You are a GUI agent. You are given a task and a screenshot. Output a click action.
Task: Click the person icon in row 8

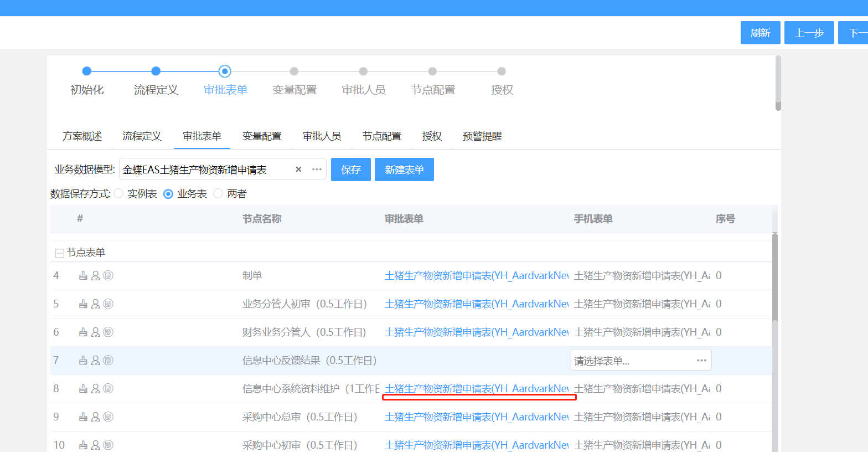(x=96, y=389)
